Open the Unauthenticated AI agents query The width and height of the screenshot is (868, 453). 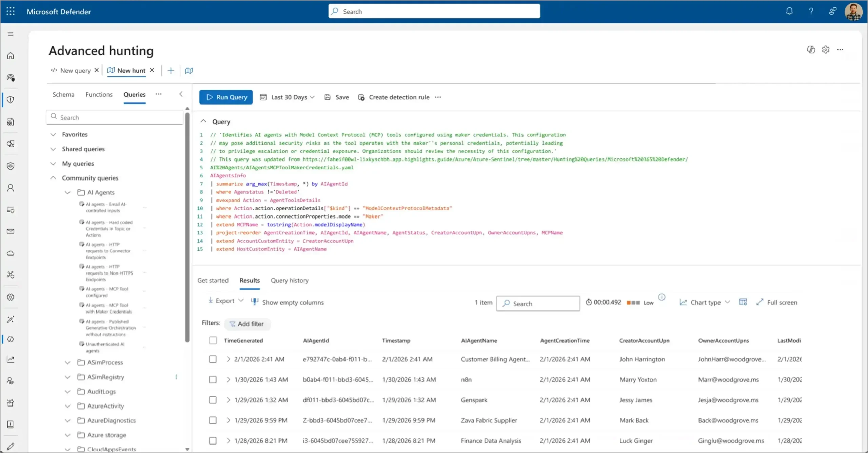coord(105,347)
